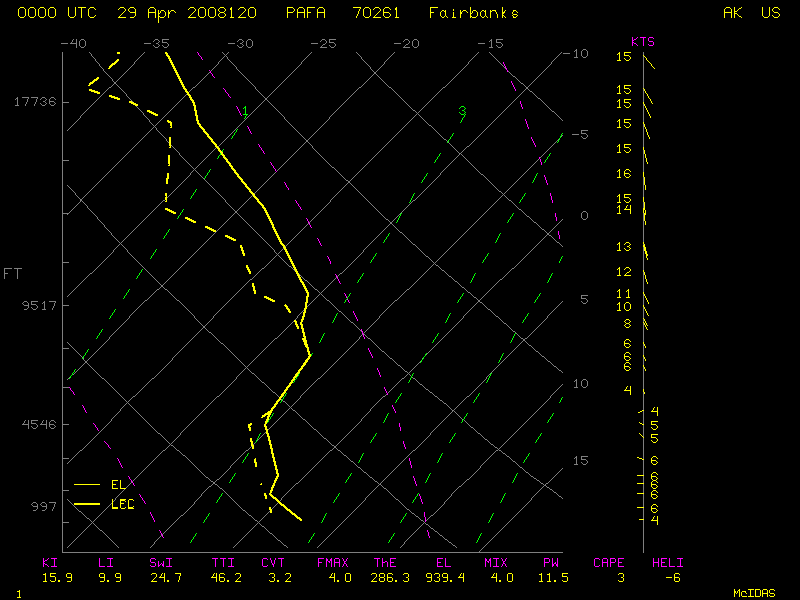Click the 'KTS' wind column header

[x=643, y=42]
